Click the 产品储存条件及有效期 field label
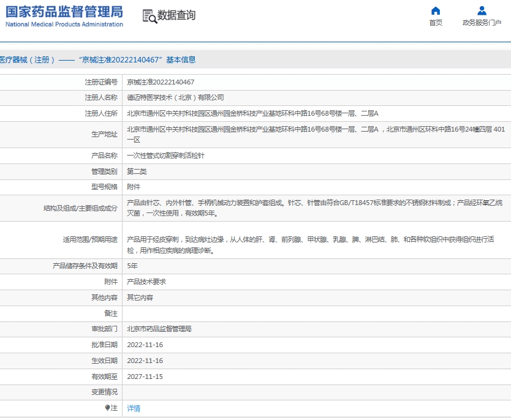Screen dimensions: 511x420 click(85, 266)
